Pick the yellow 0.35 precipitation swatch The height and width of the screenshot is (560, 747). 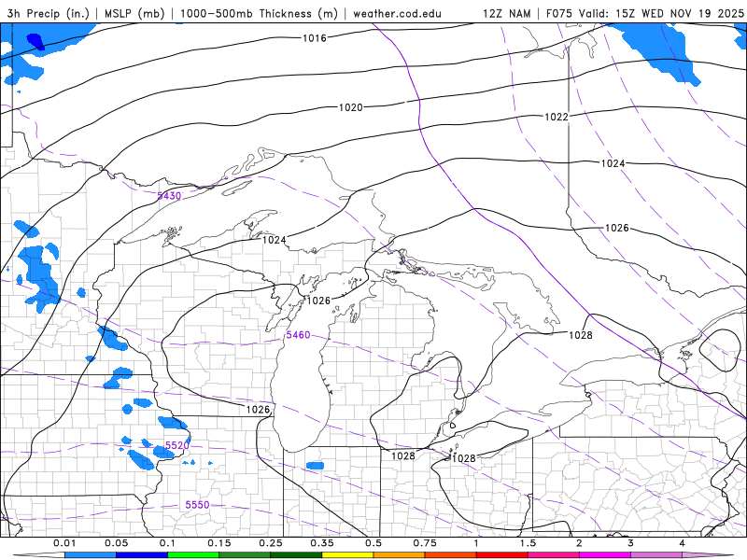tap(347, 555)
